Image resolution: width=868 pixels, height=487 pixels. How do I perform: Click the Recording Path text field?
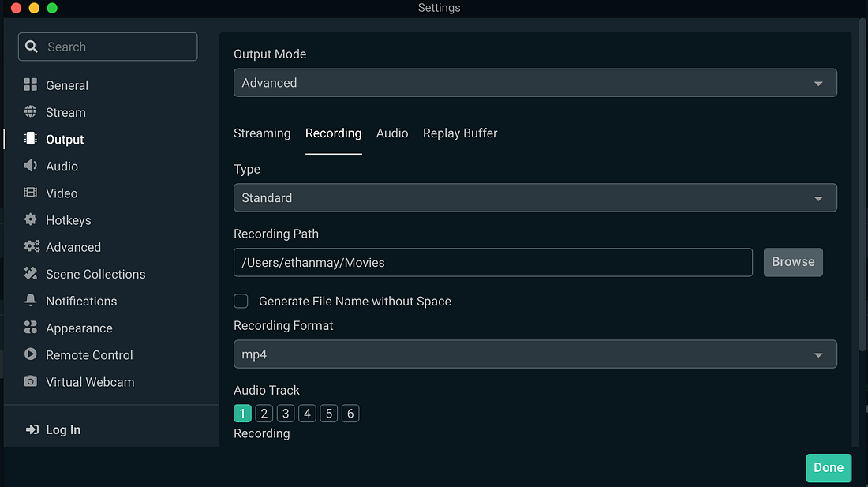(x=492, y=262)
